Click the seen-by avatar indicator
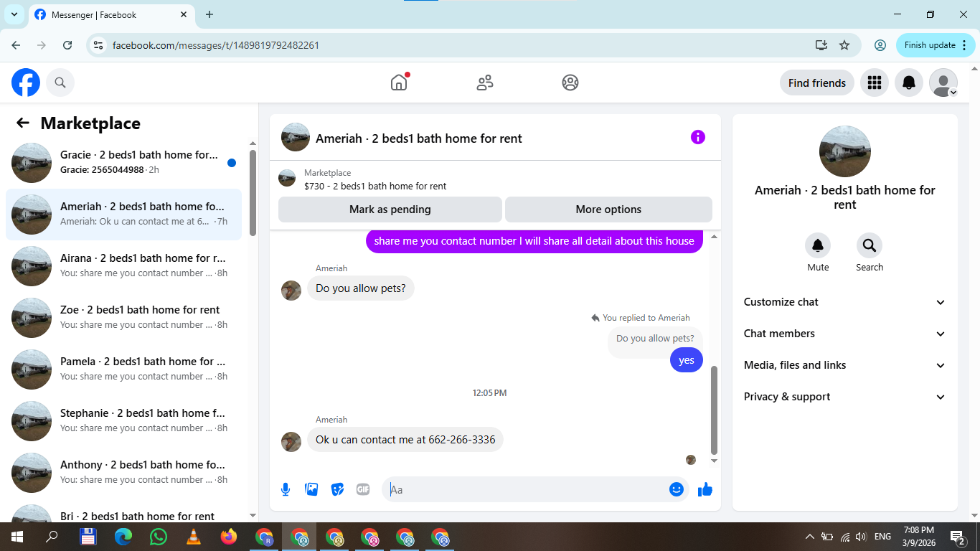The height and width of the screenshot is (551, 980). coord(691,460)
